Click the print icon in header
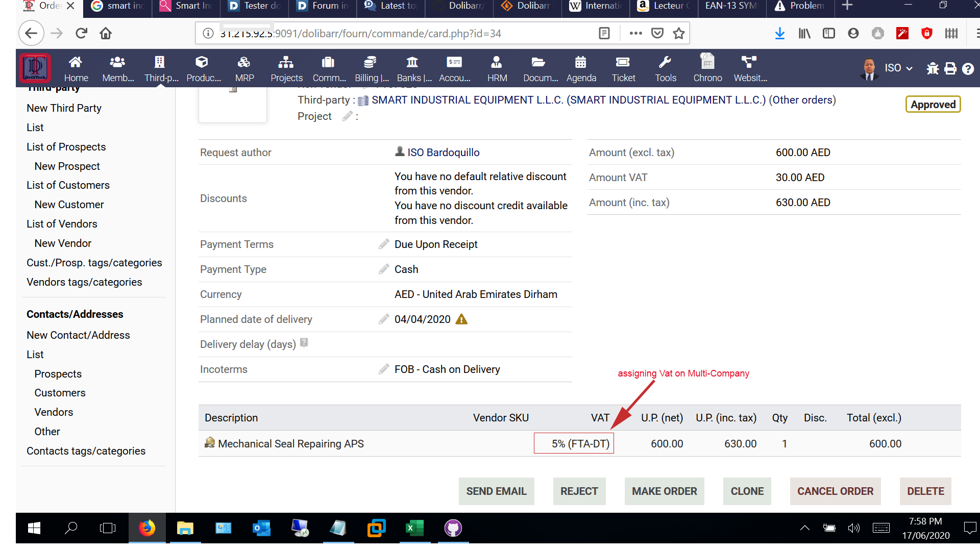The height and width of the screenshot is (551, 980). (x=950, y=68)
